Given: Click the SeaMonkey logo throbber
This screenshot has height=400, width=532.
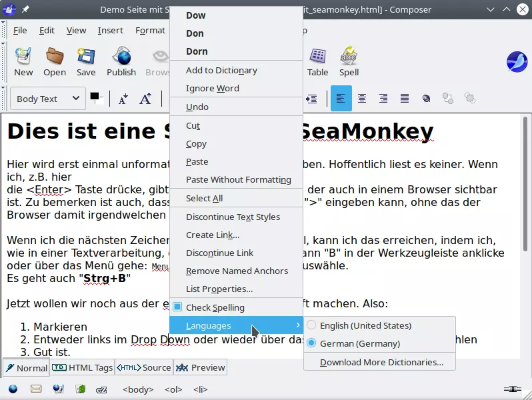Looking at the screenshot, I should [517, 62].
